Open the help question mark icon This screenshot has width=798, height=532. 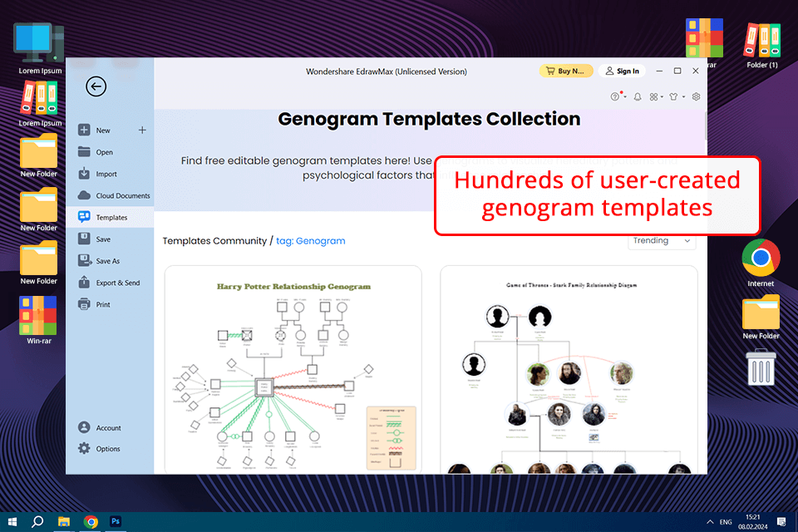(615, 96)
